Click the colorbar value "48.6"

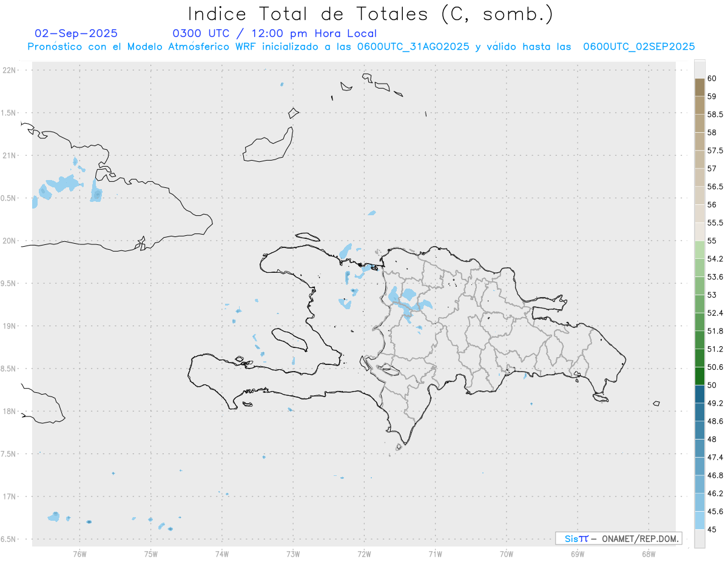click(x=715, y=421)
